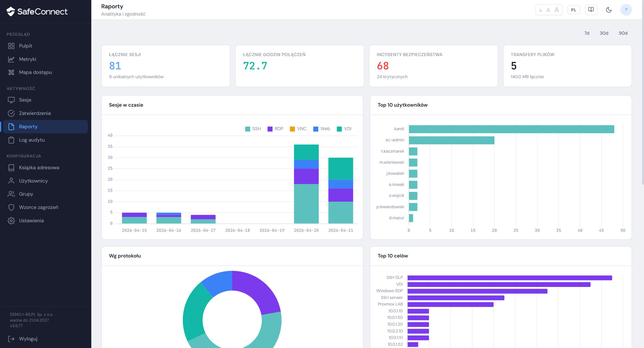
Task: Click the Zatwierdzenia checkmark icon
Action: [11, 113]
